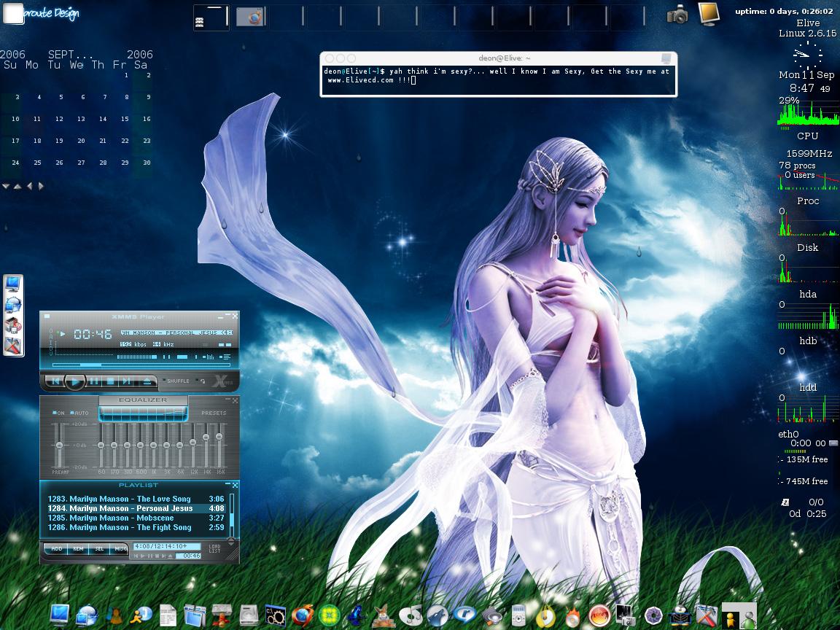Click the calendar up arrow navigation

click(17, 186)
